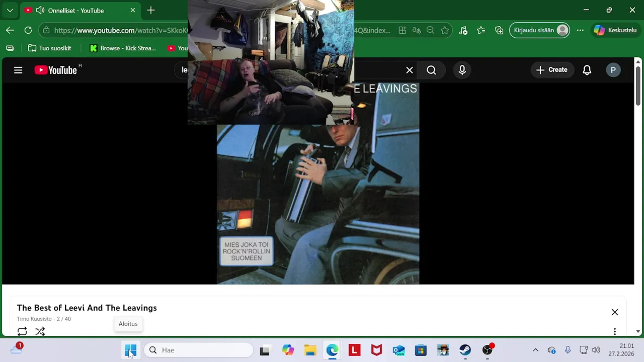Open the favorites list icon
Image resolution: width=644 pixels, height=362 pixels.
[x=481, y=30]
